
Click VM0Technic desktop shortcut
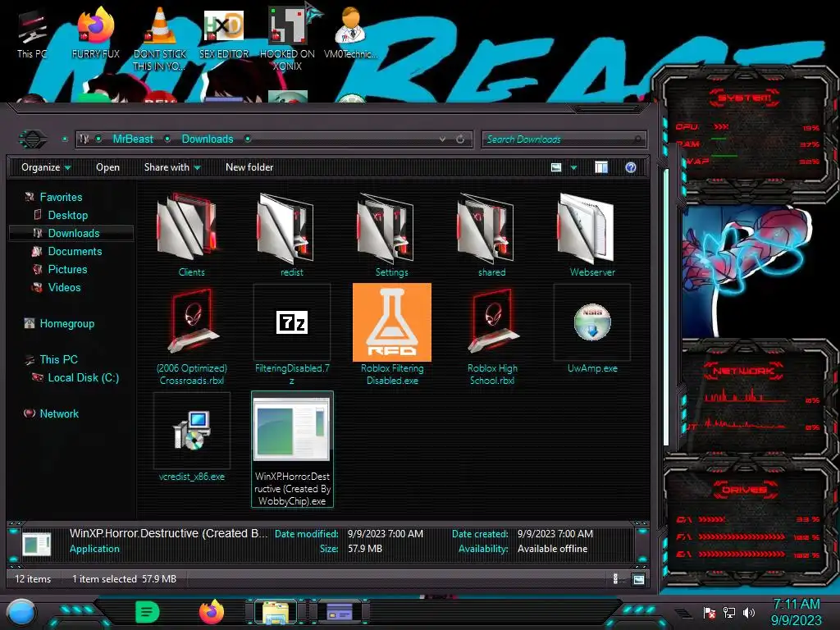[350, 33]
